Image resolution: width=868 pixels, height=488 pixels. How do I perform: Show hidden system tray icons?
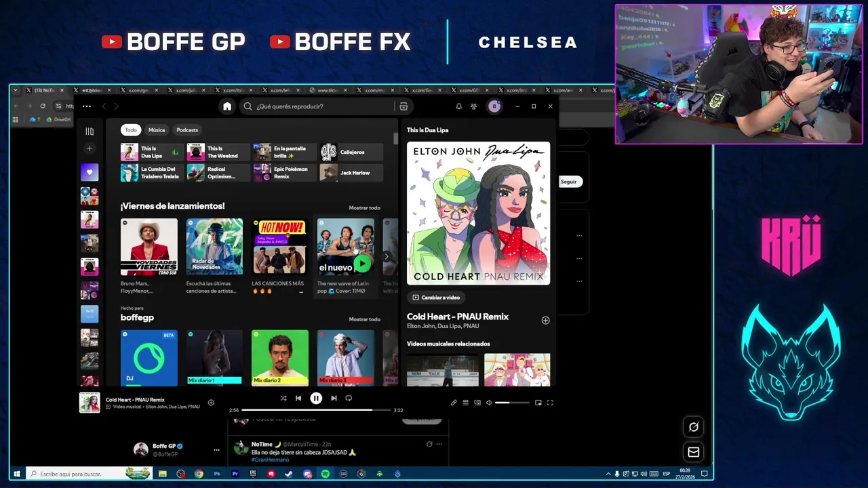[608, 474]
